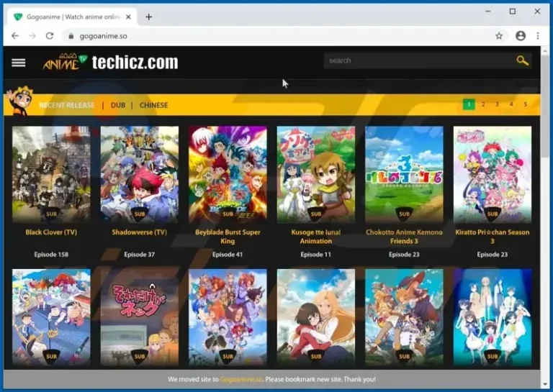Go back with browser back arrow
Image resolution: width=553 pixels, height=392 pixels.
point(15,36)
